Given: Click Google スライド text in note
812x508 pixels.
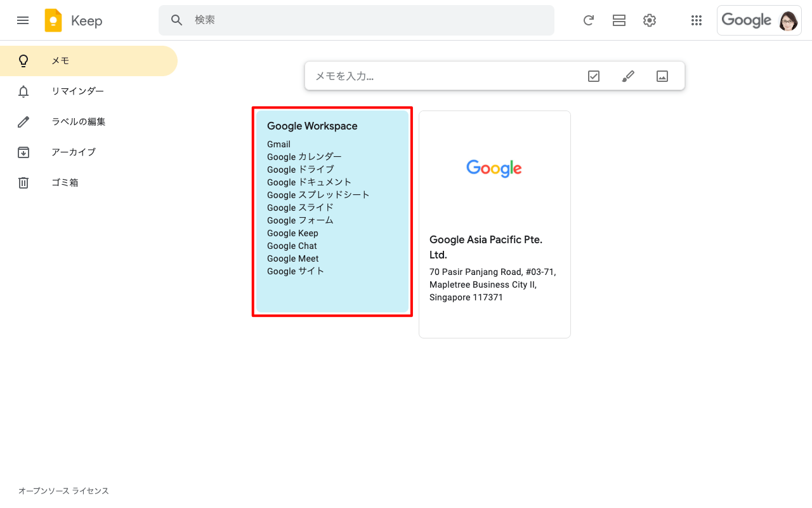Looking at the screenshot, I should pos(300,208).
